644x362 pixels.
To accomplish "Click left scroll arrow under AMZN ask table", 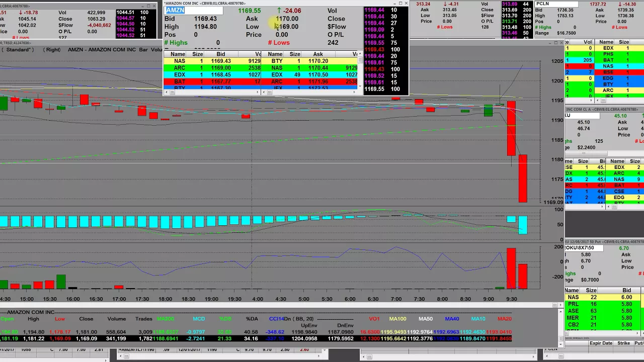I will pyautogui.click(x=263, y=92).
